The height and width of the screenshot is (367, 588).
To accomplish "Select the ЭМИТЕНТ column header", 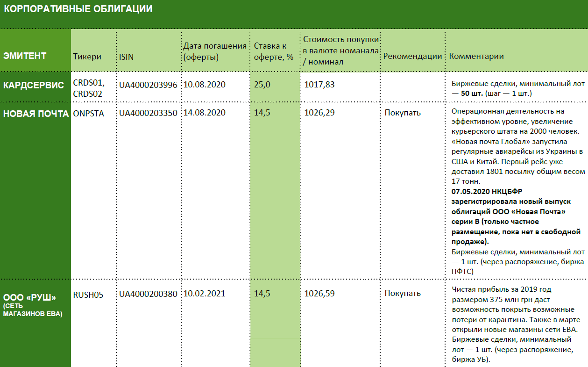I will pyautogui.click(x=25, y=56).
